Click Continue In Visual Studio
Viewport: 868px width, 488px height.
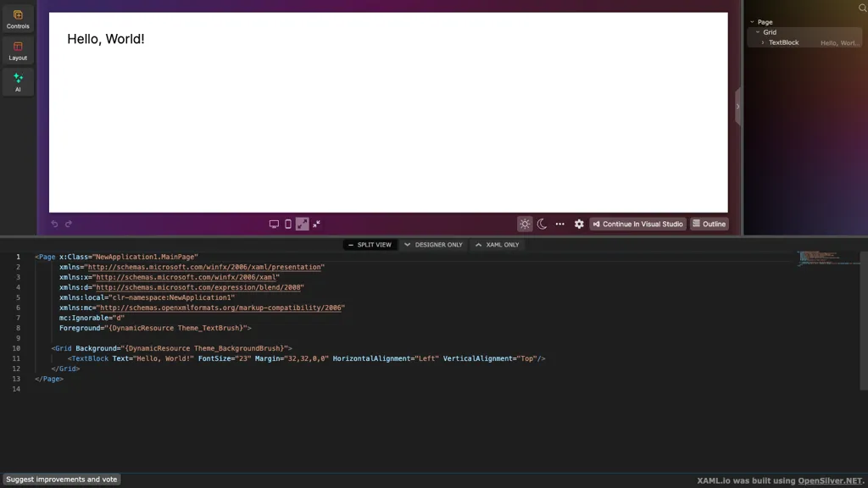tap(638, 224)
